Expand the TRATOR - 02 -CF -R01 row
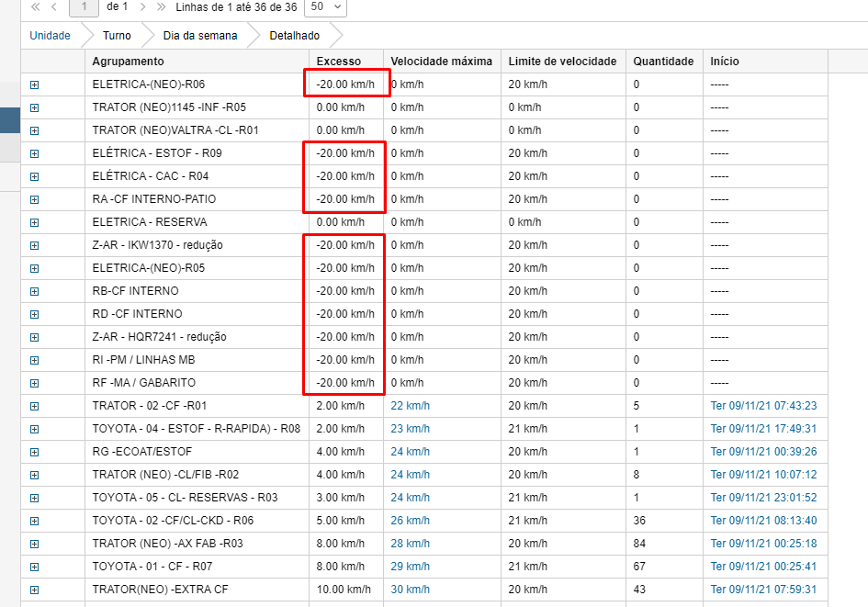Viewport: 868px width, 607px height. click(34, 406)
